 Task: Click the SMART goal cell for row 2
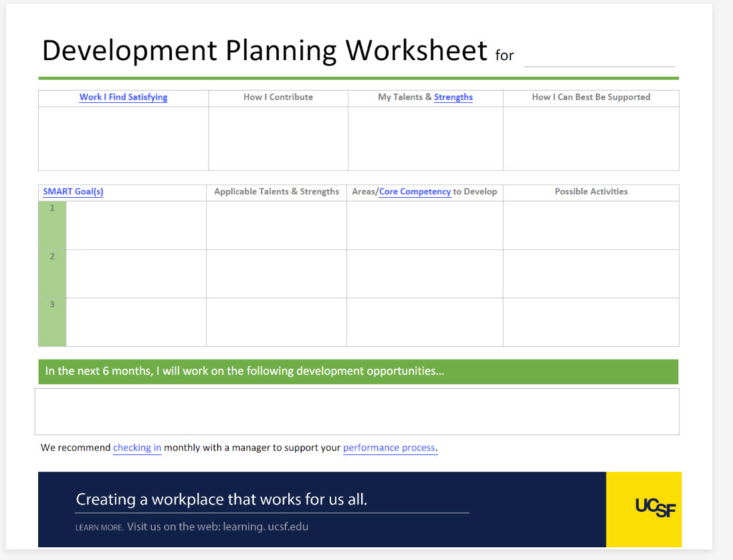pos(136,273)
